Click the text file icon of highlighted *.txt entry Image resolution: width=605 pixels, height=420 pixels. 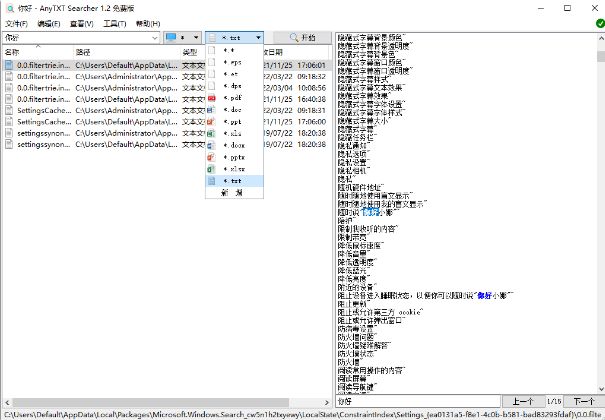(x=211, y=181)
